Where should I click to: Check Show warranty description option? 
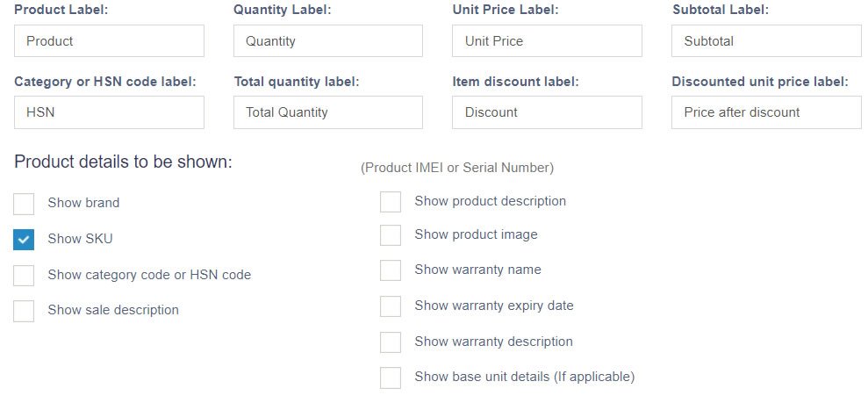click(x=391, y=342)
